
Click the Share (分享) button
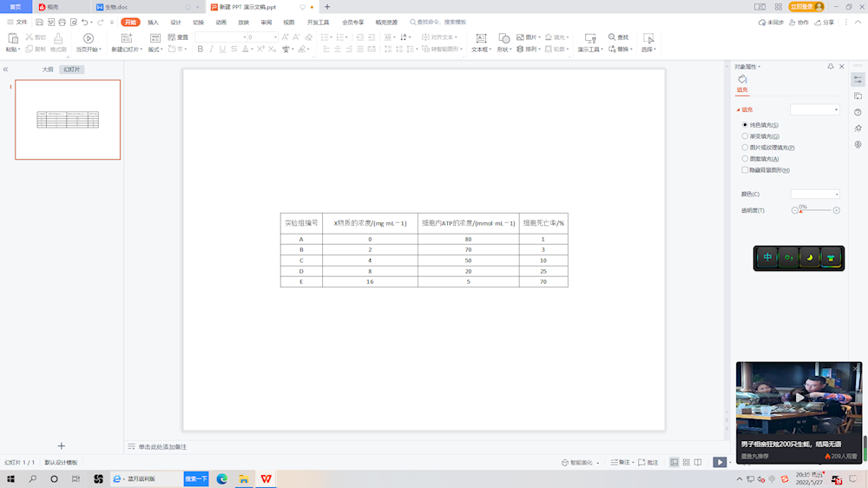point(824,23)
